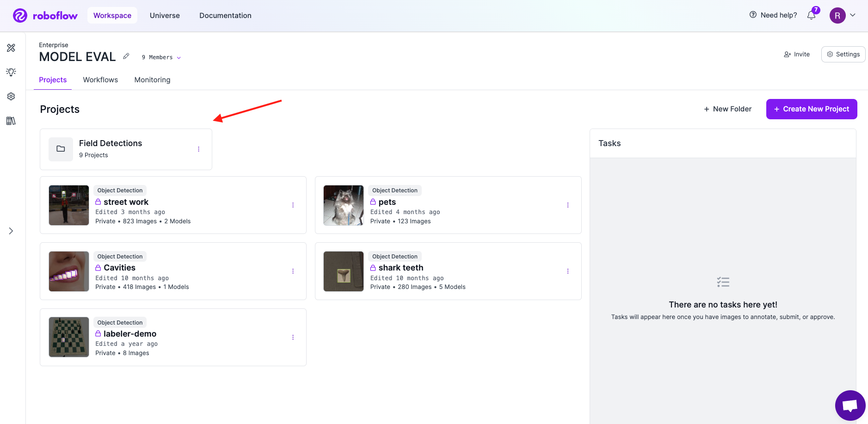The height and width of the screenshot is (424, 868).
Task: Open the Field Detections folder options menu
Action: (199, 149)
